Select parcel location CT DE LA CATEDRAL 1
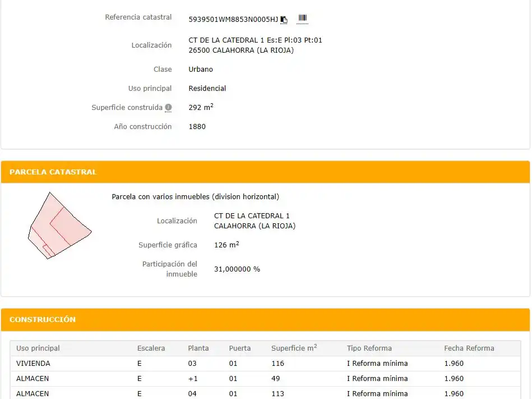This screenshot has height=399, width=532. coord(252,216)
